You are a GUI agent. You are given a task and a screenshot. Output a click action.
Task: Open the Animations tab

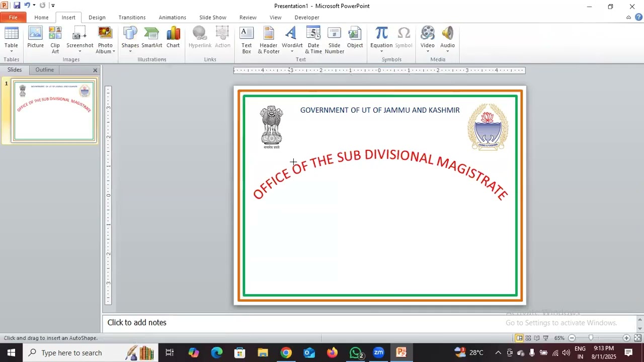pos(173,18)
